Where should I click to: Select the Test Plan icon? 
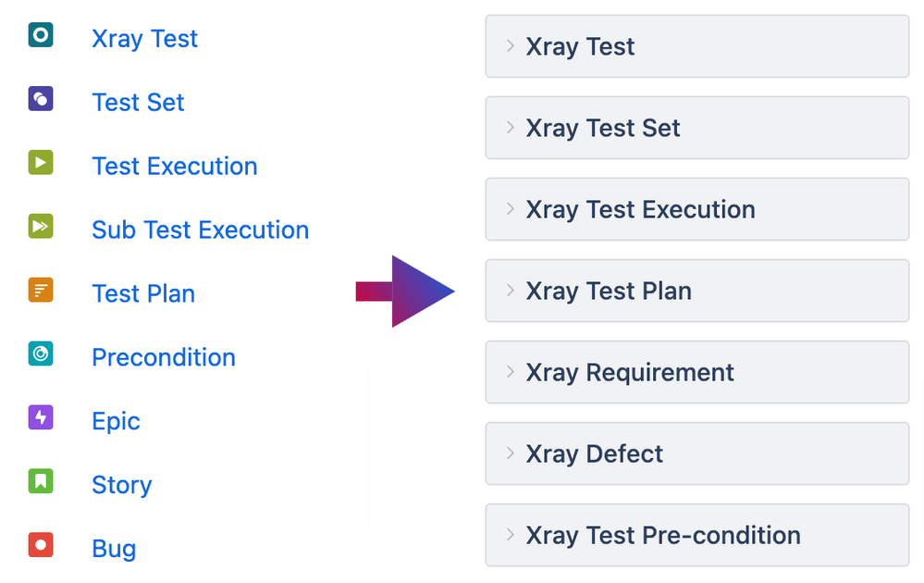tap(39, 290)
